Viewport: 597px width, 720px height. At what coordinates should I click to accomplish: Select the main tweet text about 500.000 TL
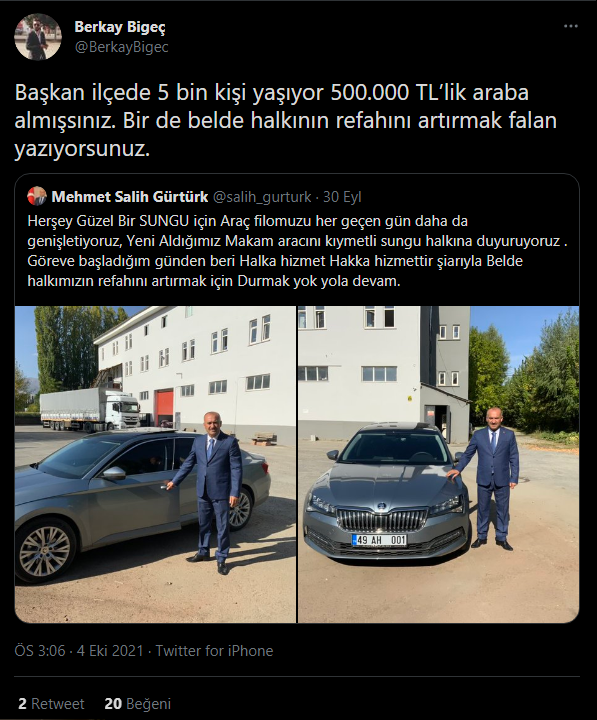click(x=286, y=121)
